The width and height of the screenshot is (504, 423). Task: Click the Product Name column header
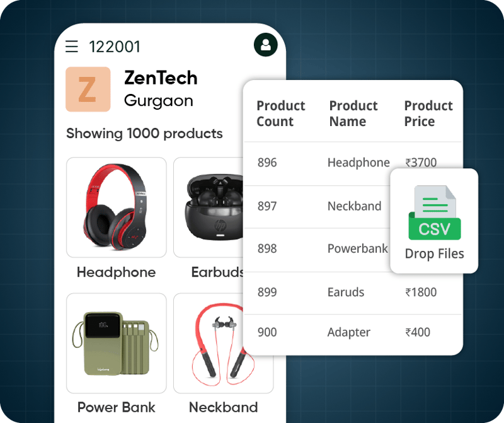coord(353,113)
